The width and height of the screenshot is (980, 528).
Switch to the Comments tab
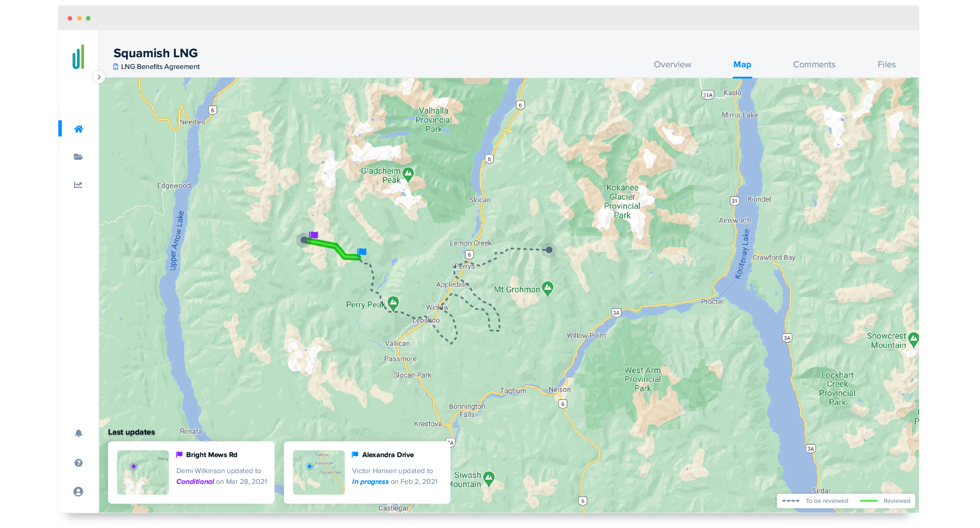(814, 64)
